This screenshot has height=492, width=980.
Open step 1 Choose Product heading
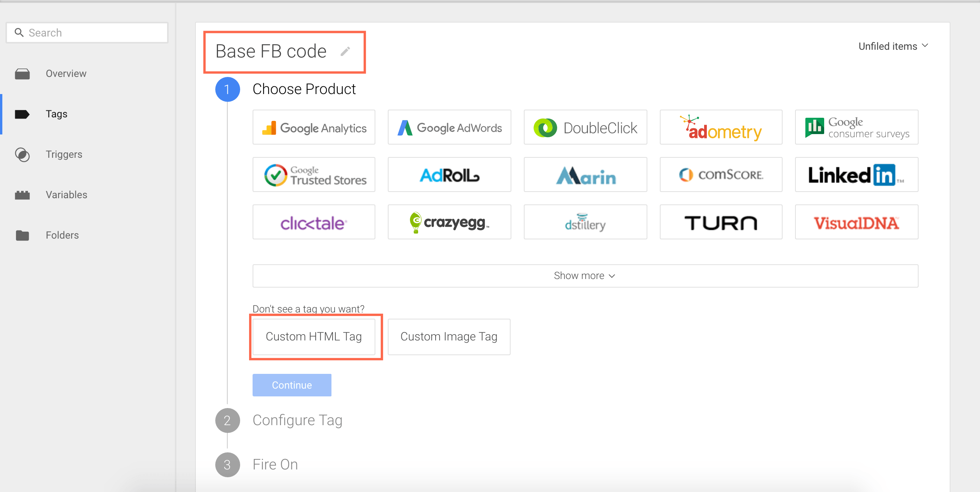click(x=304, y=89)
